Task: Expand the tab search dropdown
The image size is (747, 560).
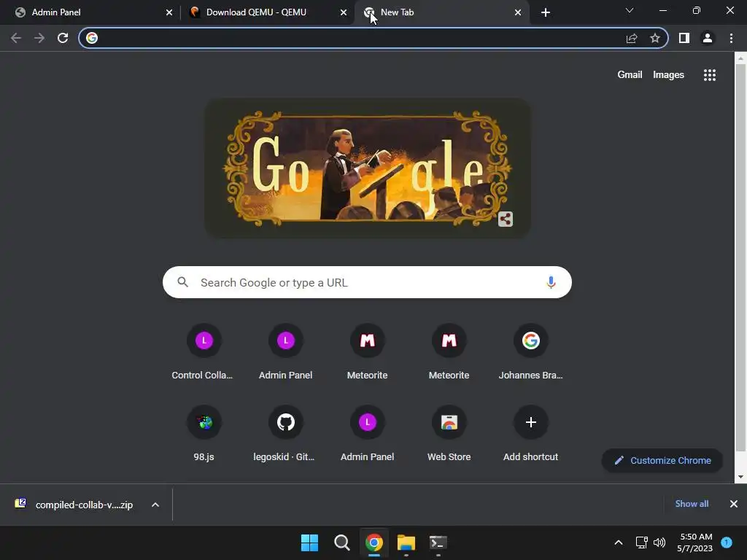Action: coord(630,10)
